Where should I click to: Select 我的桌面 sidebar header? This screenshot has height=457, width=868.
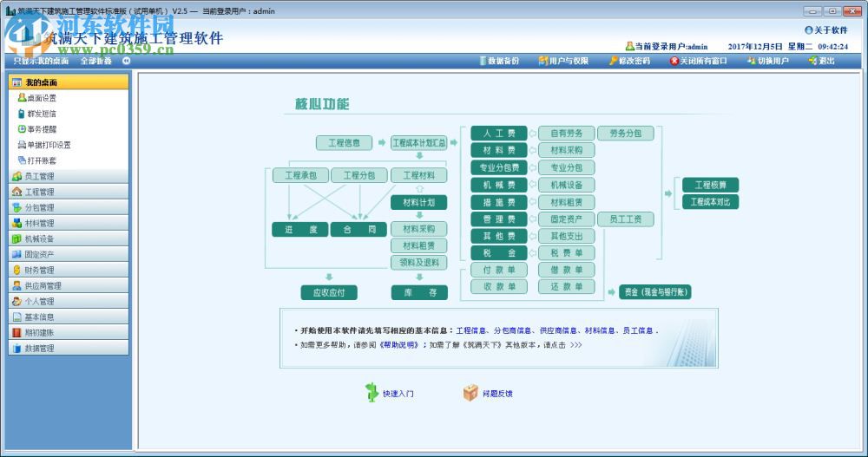click(x=69, y=82)
